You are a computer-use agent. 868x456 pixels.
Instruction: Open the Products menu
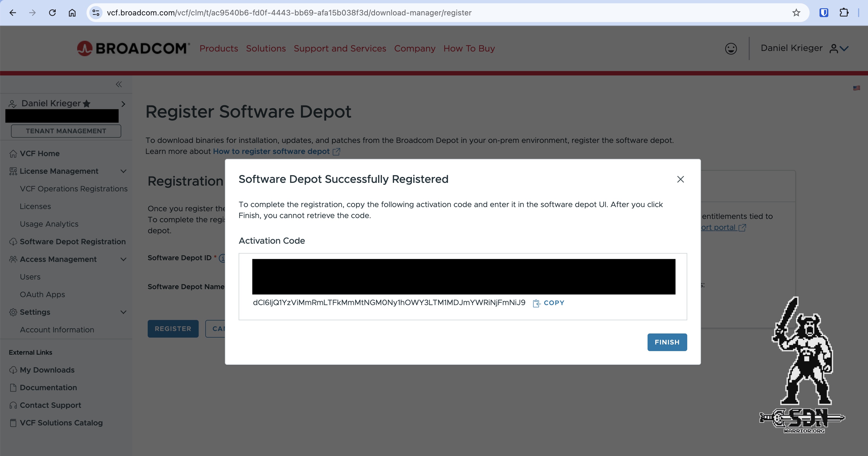point(219,48)
